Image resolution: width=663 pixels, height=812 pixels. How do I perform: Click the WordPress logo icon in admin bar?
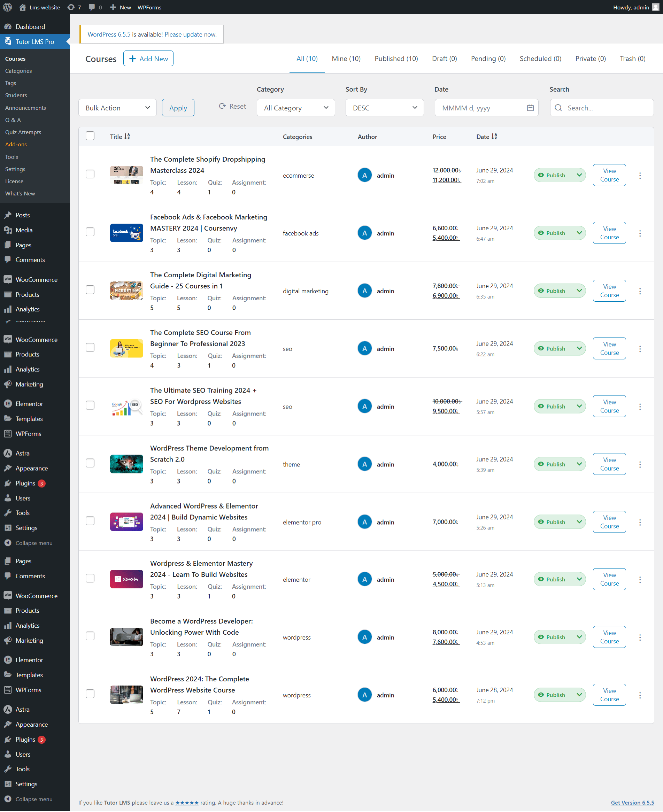point(7,7)
